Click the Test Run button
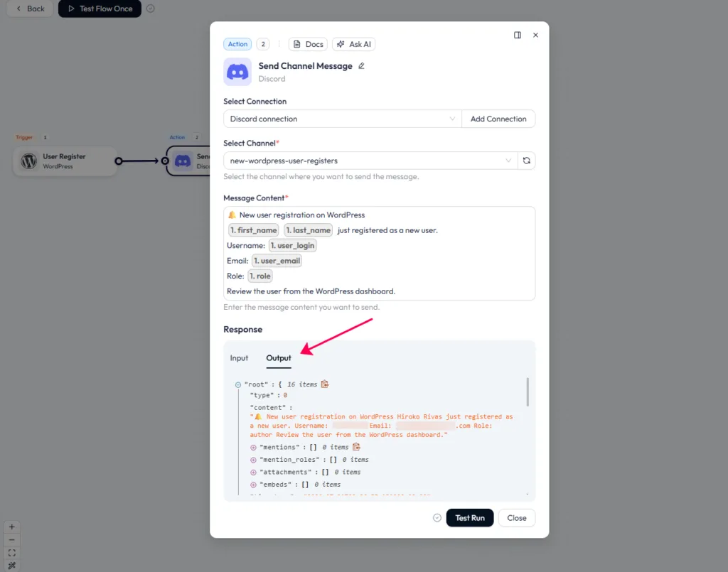 470,518
